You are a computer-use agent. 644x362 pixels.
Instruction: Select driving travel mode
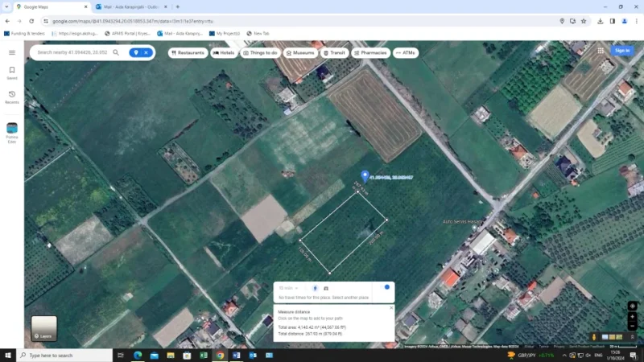[326, 288]
